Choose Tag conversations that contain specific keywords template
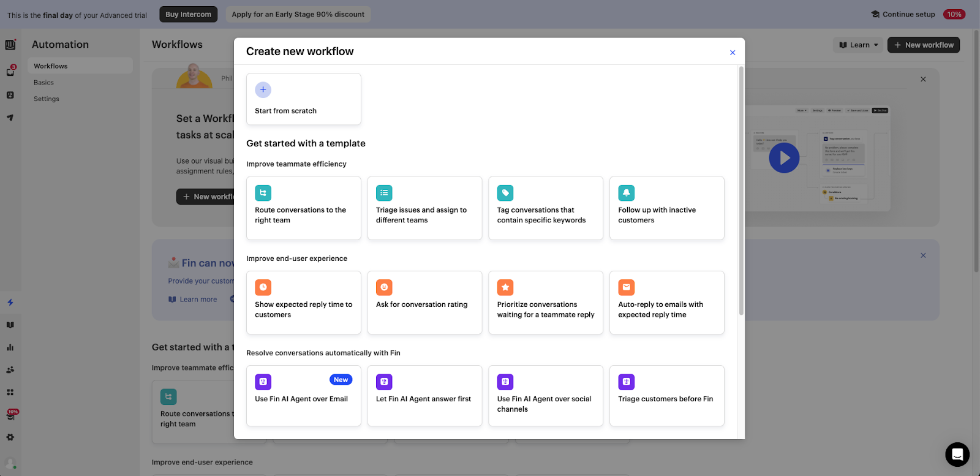The width and height of the screenshot is (980, 476). tap(546, 208)
